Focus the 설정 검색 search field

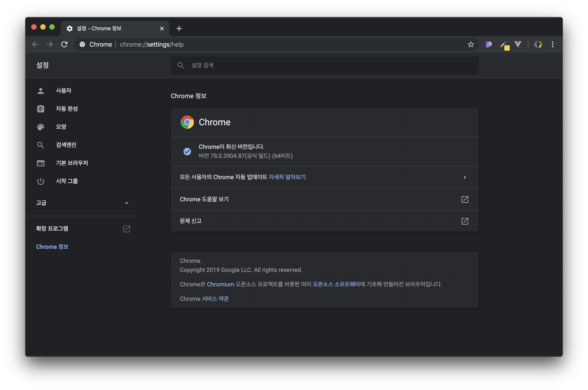click(324, 65)
